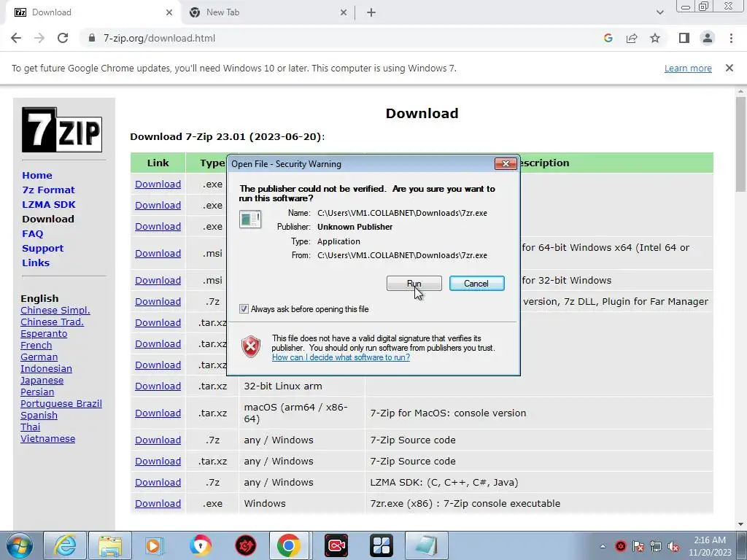Click Download link for 32-bit Windows .msi
Viewport: 747px width, 560px height.
tap(158, 281)
